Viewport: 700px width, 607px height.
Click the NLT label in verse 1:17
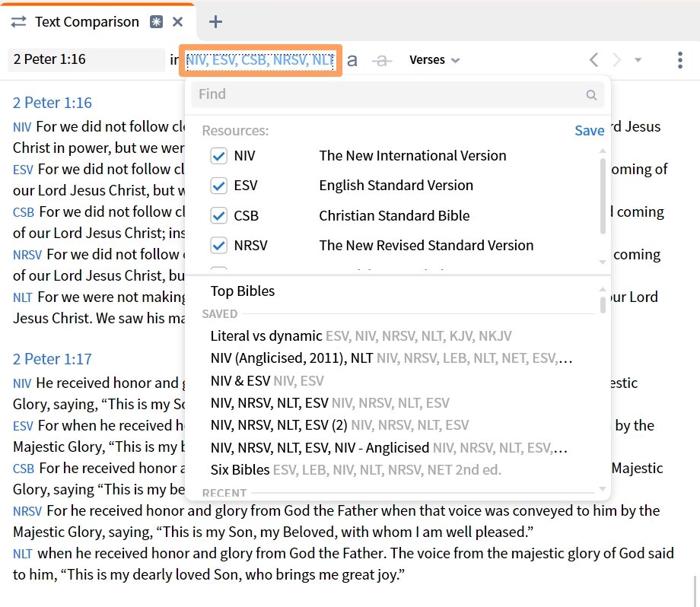[22, 554]
